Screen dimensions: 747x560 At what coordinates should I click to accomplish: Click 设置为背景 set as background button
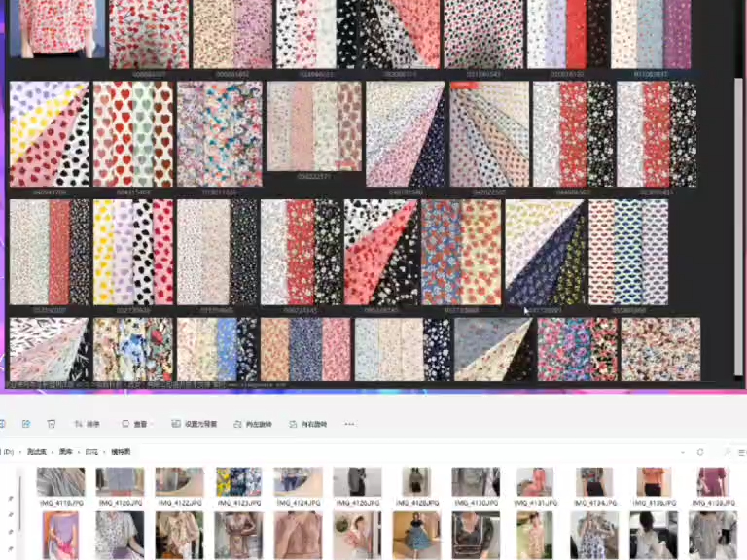coord(195,424)
